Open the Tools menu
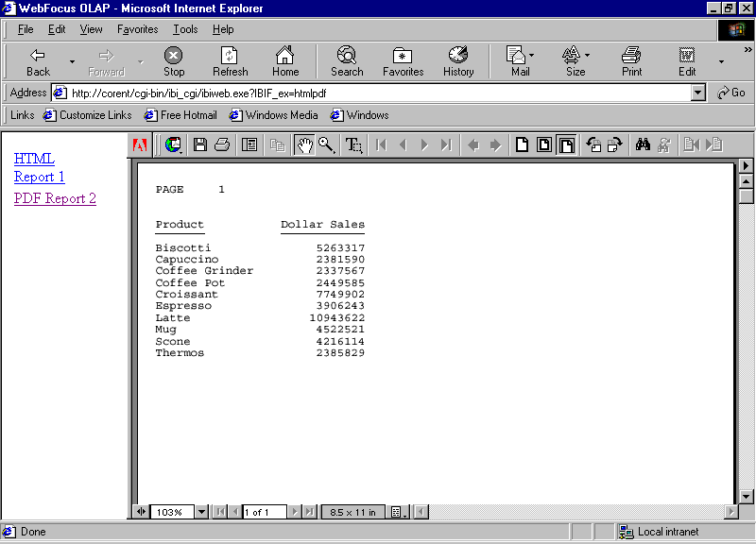756x544 pixels. (x=185, y=29)
